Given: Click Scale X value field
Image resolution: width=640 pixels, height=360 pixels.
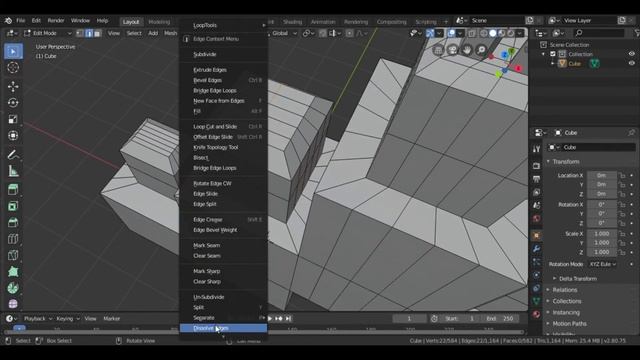Looking at the screenshot, I should click(x=602, y=234).
